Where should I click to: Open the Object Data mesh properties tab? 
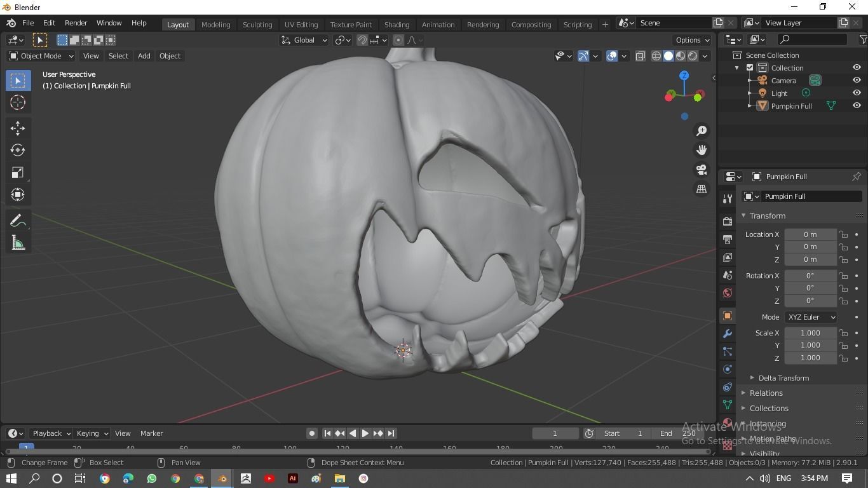(x=728, y=405)
